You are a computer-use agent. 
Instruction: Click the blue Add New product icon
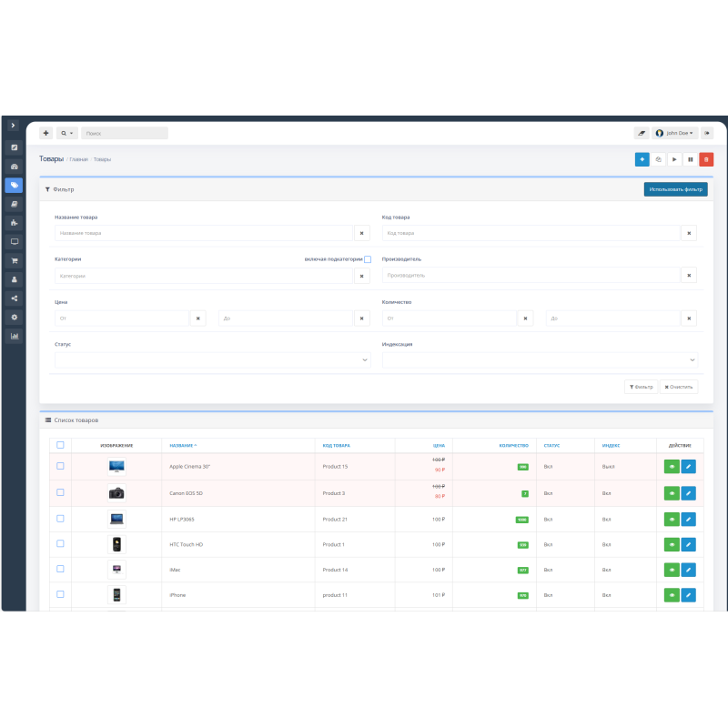[642, 159]
